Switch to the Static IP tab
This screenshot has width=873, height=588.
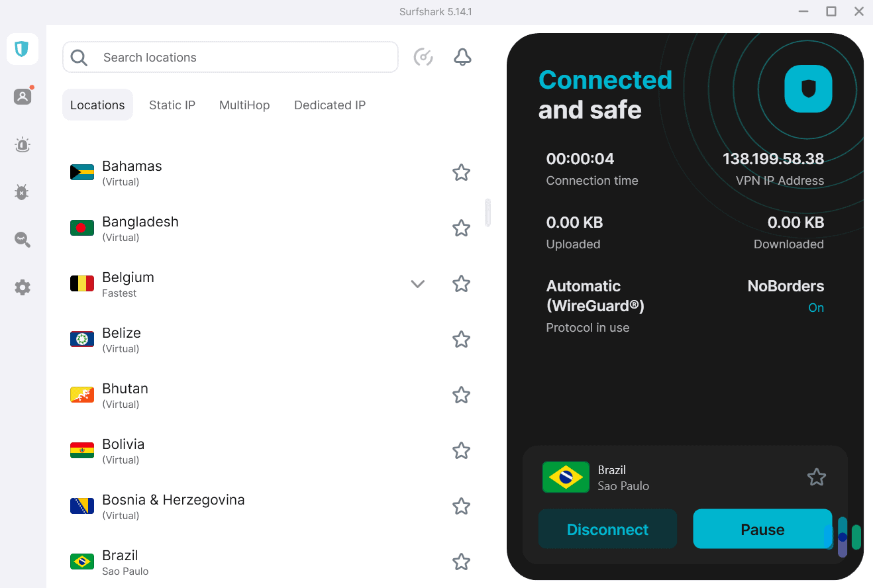click(x=172, y=105)
